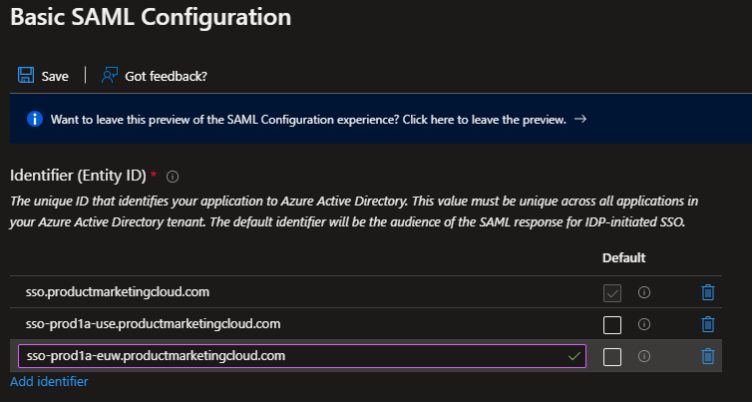
Task: Select the sso-prod1a-use.productmarketingcloud.com row text
Action: (153, 324)
